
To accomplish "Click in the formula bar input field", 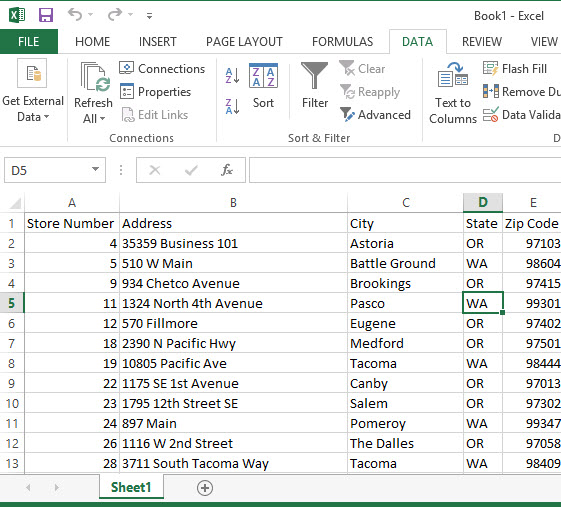I will [x=405, y=170].
